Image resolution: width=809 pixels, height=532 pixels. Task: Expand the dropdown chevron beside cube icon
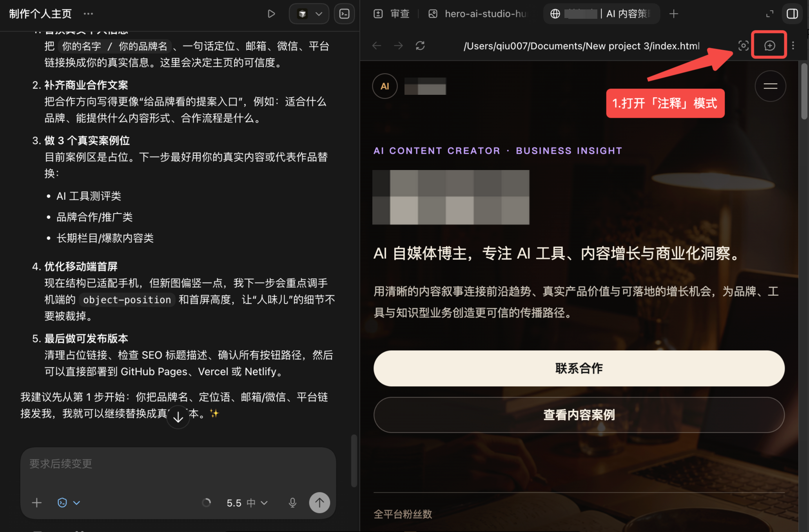pos(319,14)
